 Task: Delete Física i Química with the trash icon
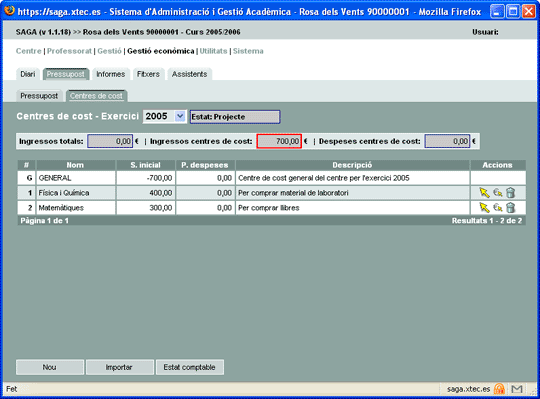pyautogui.click(x=510, y=193)
